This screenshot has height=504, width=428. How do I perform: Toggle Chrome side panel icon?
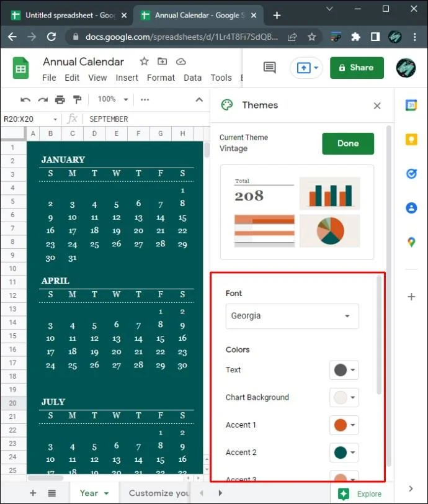pos(375,37)
